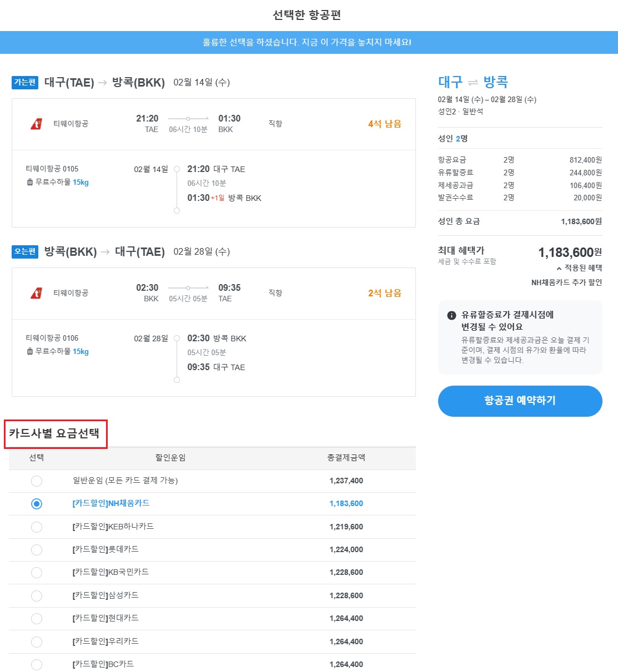Click the 812,400원 항공요금 amount
618x672 pixels.
(x=586, y=160)
